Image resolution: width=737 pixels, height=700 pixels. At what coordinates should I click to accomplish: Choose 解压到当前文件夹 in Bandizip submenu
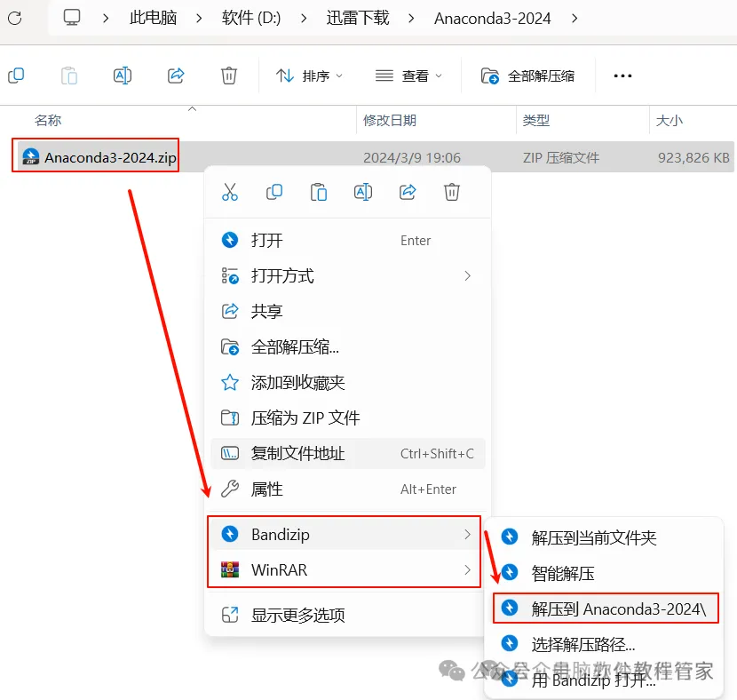[605, 537]
